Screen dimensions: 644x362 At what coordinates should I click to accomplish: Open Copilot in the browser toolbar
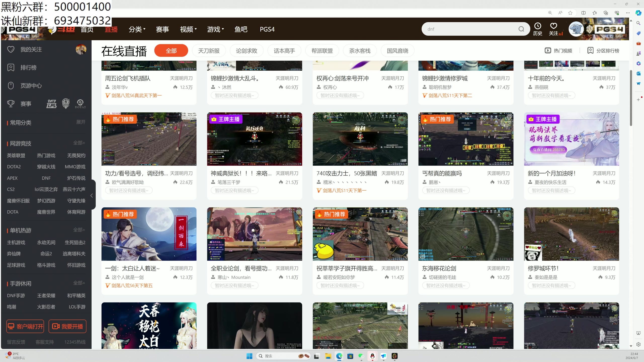(x=638, y=13)
